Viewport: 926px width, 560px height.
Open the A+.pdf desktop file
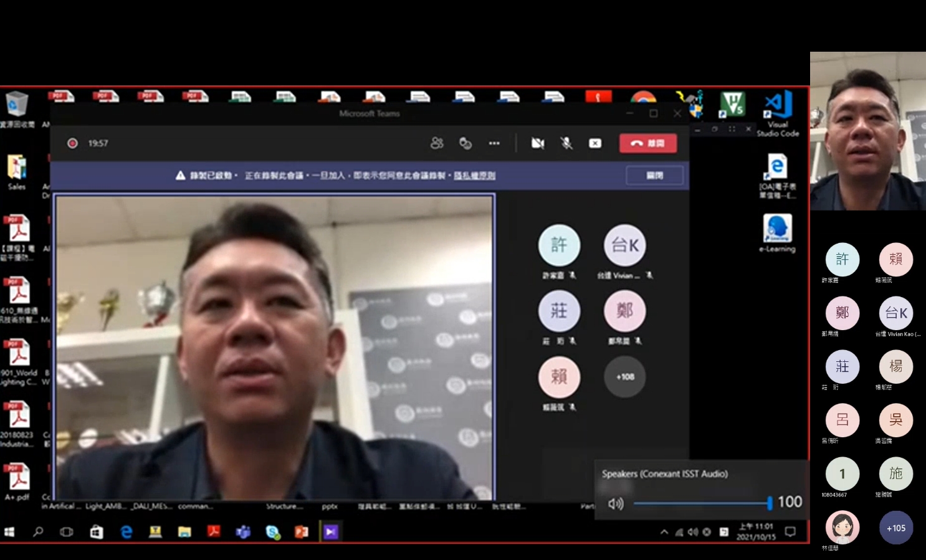(x=17, y=482)
